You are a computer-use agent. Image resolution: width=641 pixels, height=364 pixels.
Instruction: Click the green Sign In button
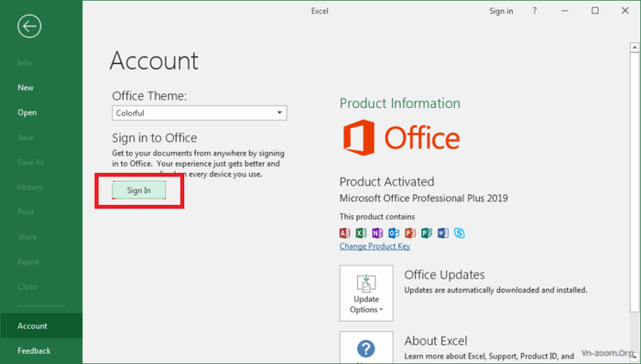(139, 190)
